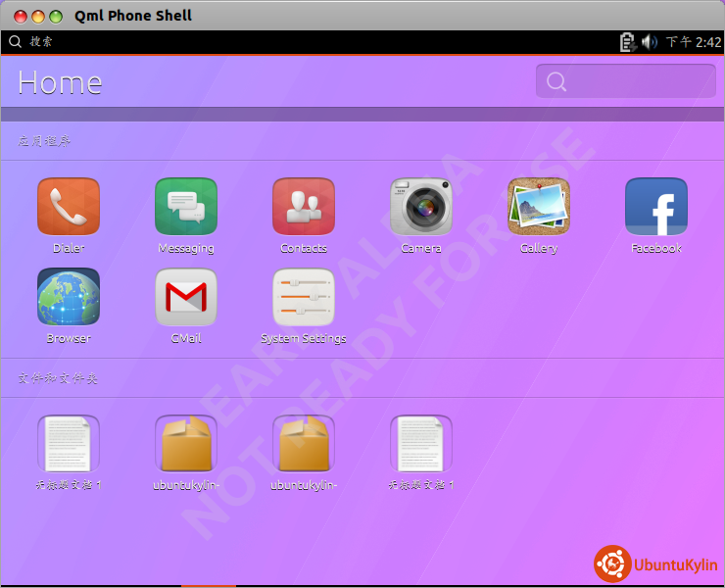Open the Contacts app
The width and height of the screenshot is (725, 588).
(303, 207)
